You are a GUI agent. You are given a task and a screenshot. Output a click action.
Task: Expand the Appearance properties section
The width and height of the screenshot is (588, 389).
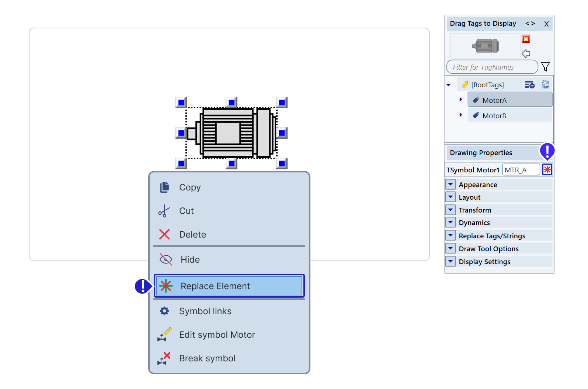[450, 184]
